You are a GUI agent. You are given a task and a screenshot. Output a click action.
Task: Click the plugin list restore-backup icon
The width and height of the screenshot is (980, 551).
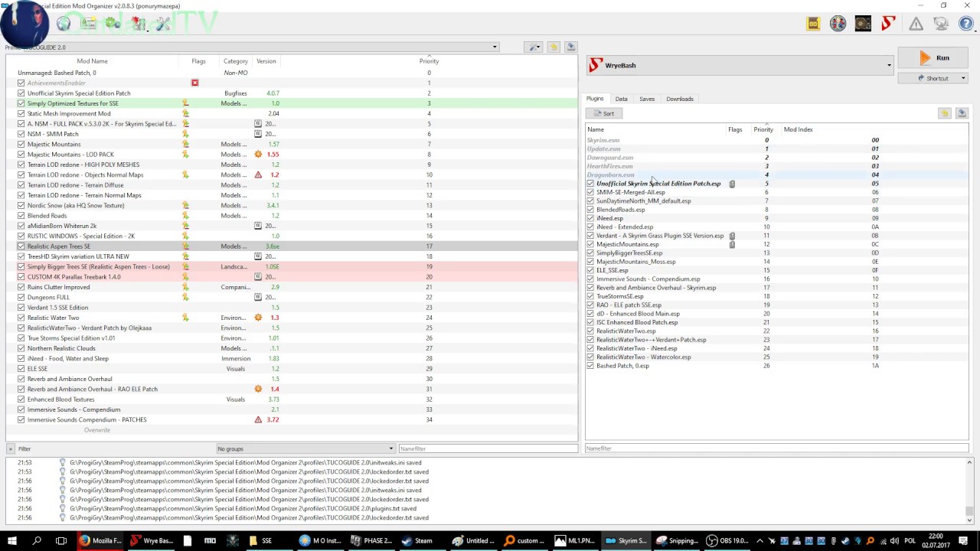pos(945,113)
